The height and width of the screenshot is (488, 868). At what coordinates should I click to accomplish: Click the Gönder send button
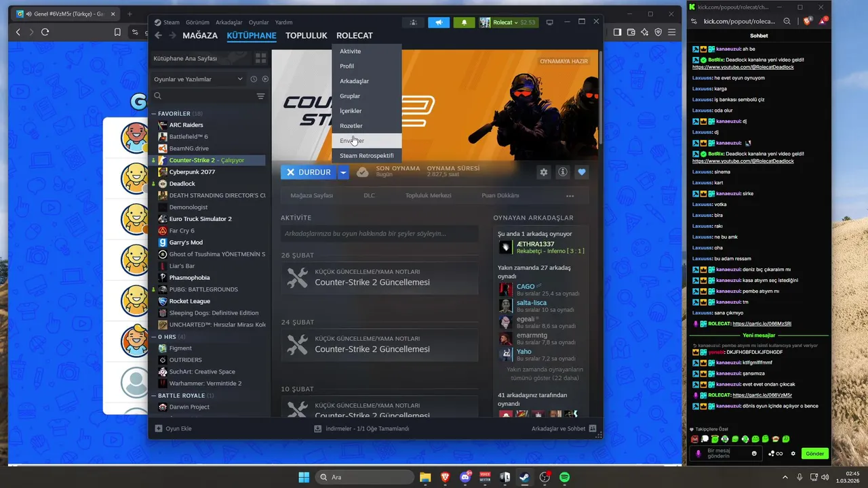814,453
